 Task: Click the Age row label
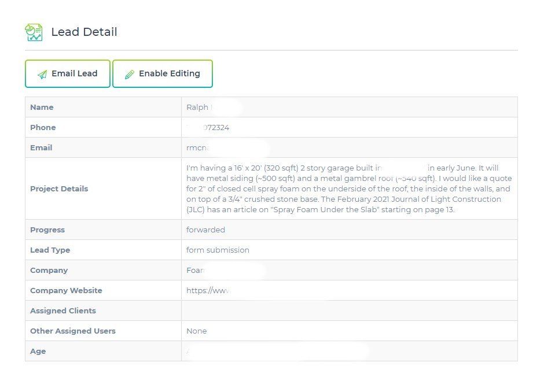tap(38, 352)
